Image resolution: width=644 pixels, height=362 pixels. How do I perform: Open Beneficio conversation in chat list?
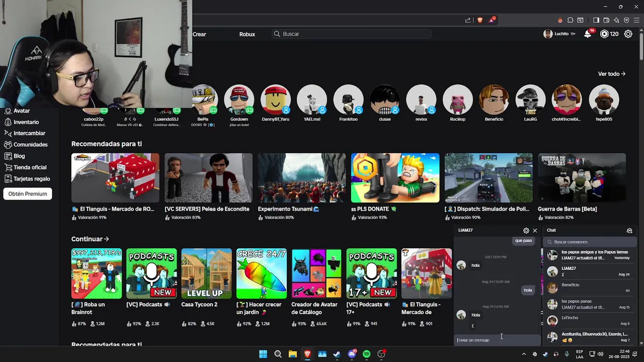[589, 288]
